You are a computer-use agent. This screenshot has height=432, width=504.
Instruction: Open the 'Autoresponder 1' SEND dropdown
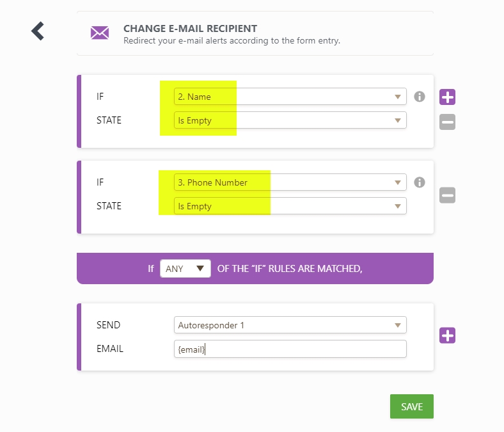point(290,325)
